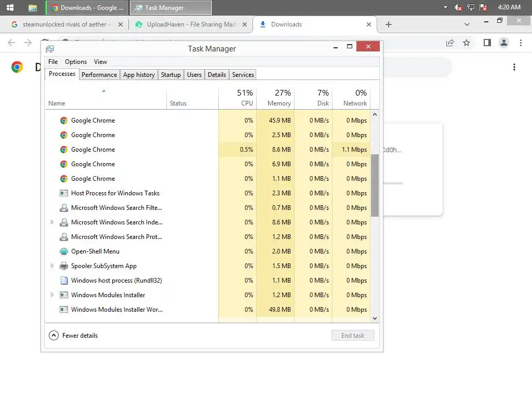This screenshot has height=399, width=532.
Task: Close the steamunlocked browser tab
Action: [121, 24]
